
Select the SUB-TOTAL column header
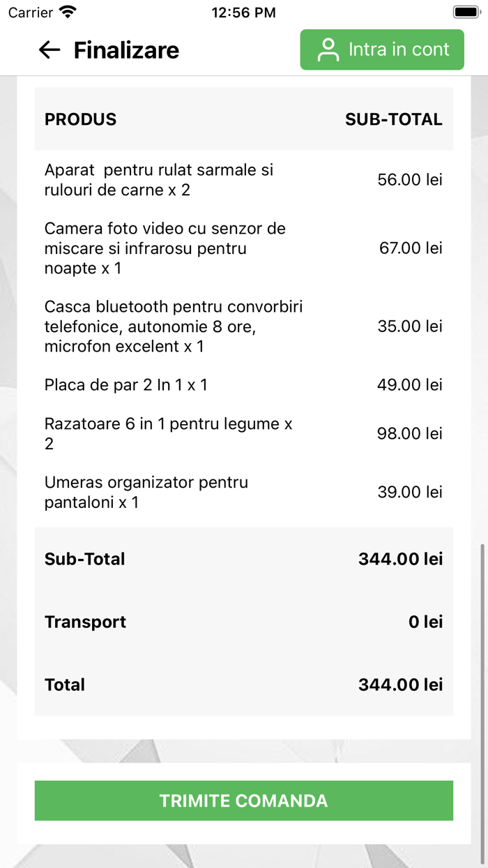point(395,119)
